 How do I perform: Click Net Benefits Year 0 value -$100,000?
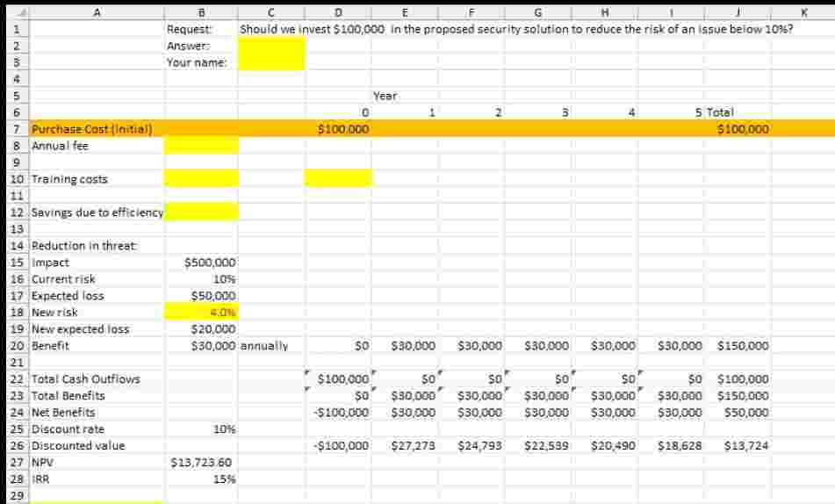pyautogui.click(x=341, y=413)
